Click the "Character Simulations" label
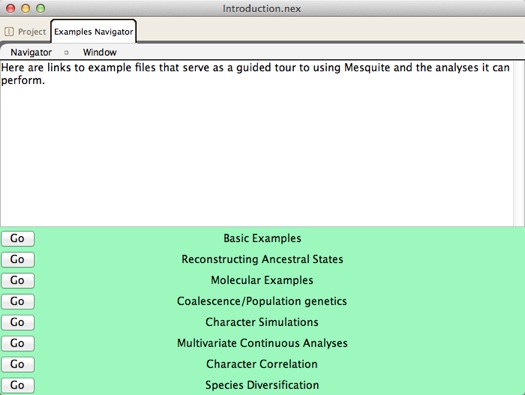Screen dimensions: 525x395 [x=262, y=322]
